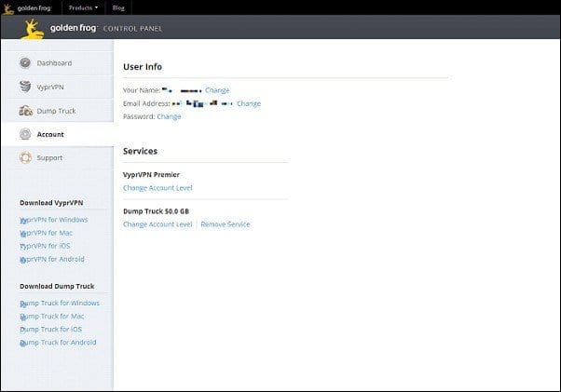Screen dimensions: 561x392
Task: Click the Dump Truck 50.0 GB text
Action: point(156,211)
